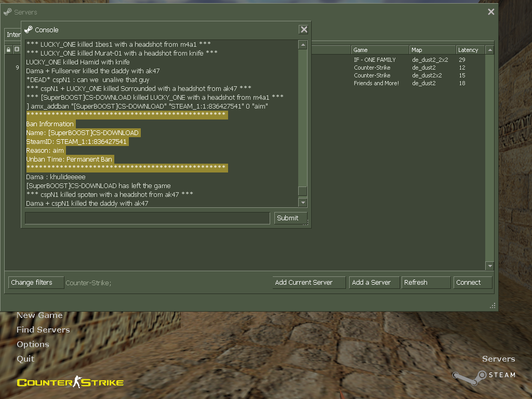Click the Counter-Strike; filter text
This screenshot has height=399, width=532.
coord(88,283)
